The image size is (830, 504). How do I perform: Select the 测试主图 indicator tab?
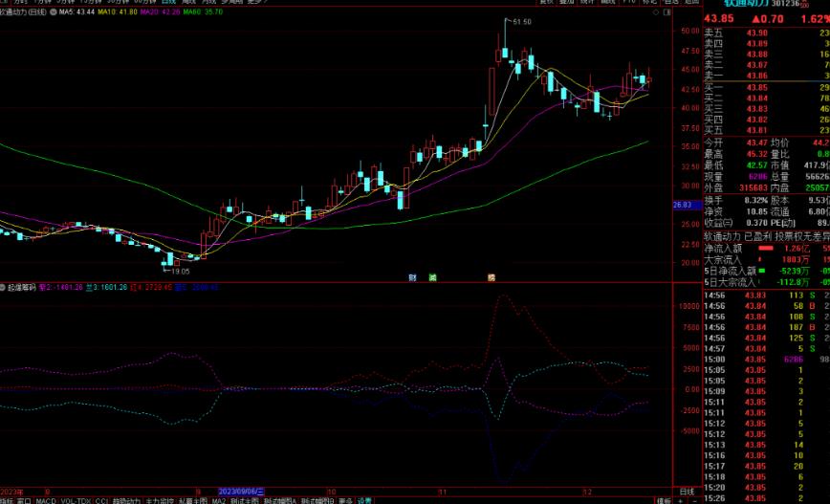245,500
